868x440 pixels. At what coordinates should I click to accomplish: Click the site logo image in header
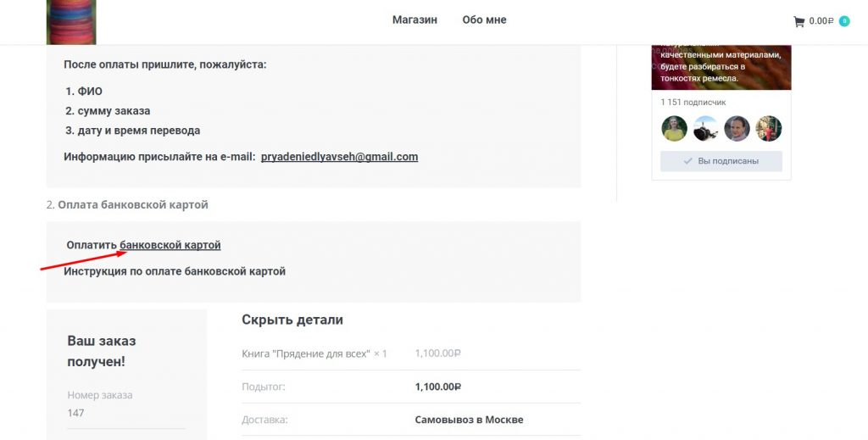pyautogui.click(x=71, y=22)
